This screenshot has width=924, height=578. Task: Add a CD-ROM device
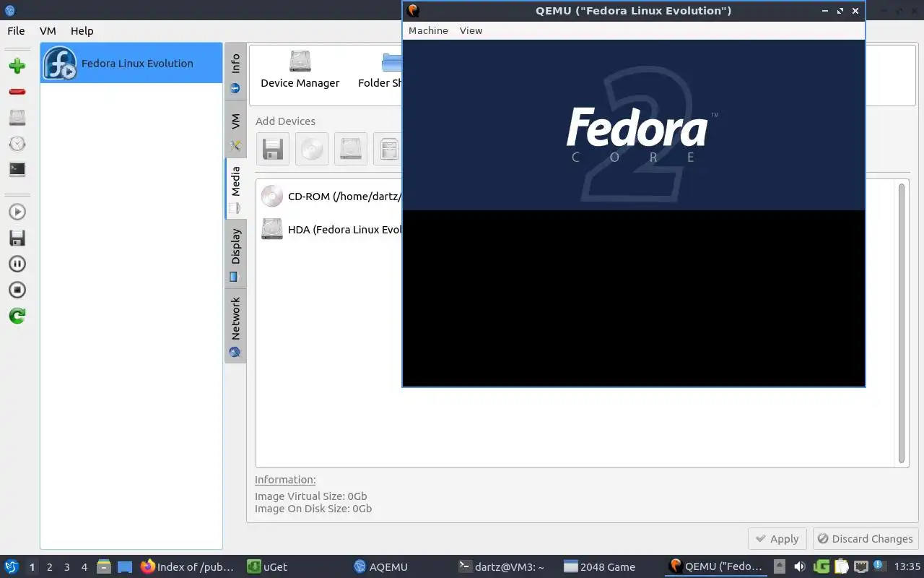[312, 149]
